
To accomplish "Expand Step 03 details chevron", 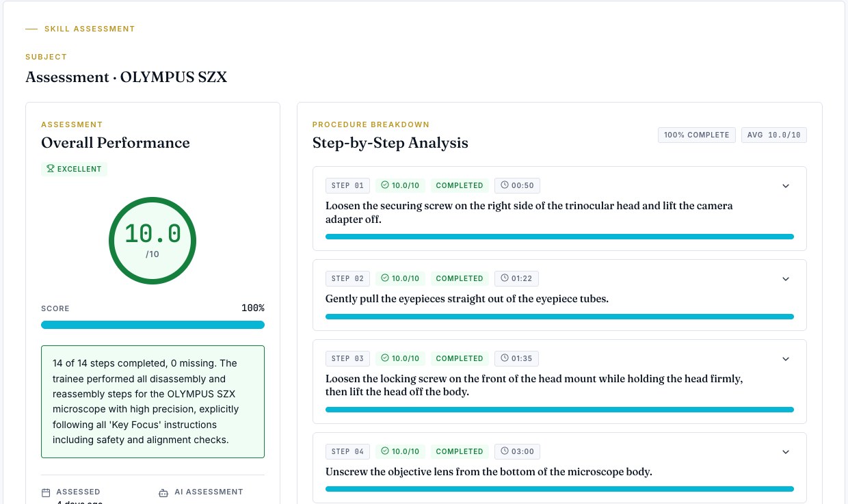I will (x=786, y=359).
